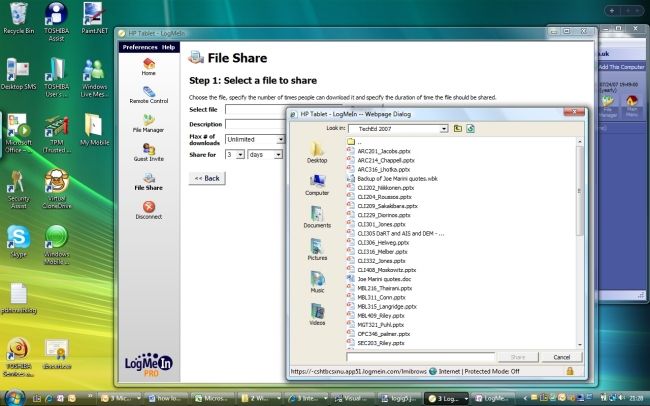Viewport: 650px width, 406px height.
Task: Open File Manager in the sidebar
Action: (148, 124)
